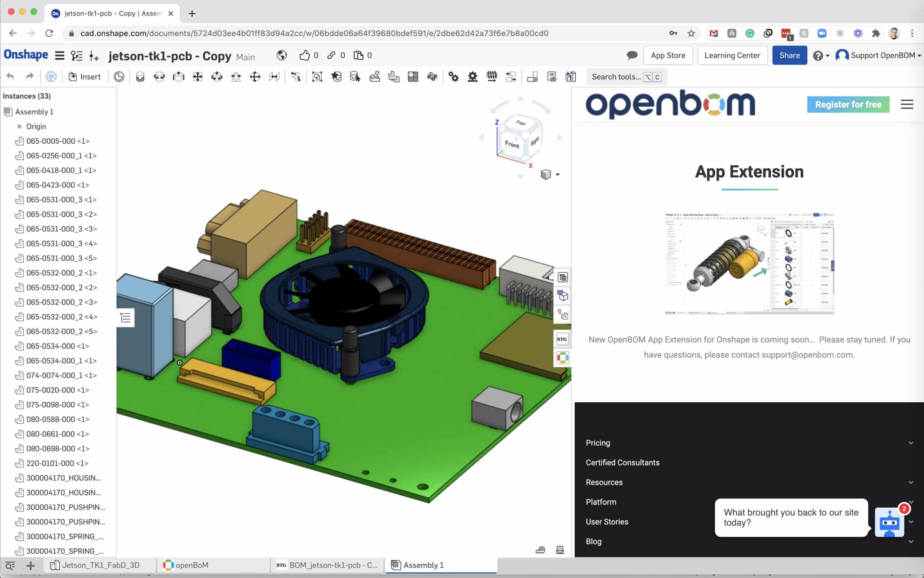Open the Certified Consultants link
The image size is (924, 578).
click(x=622, y=463)
